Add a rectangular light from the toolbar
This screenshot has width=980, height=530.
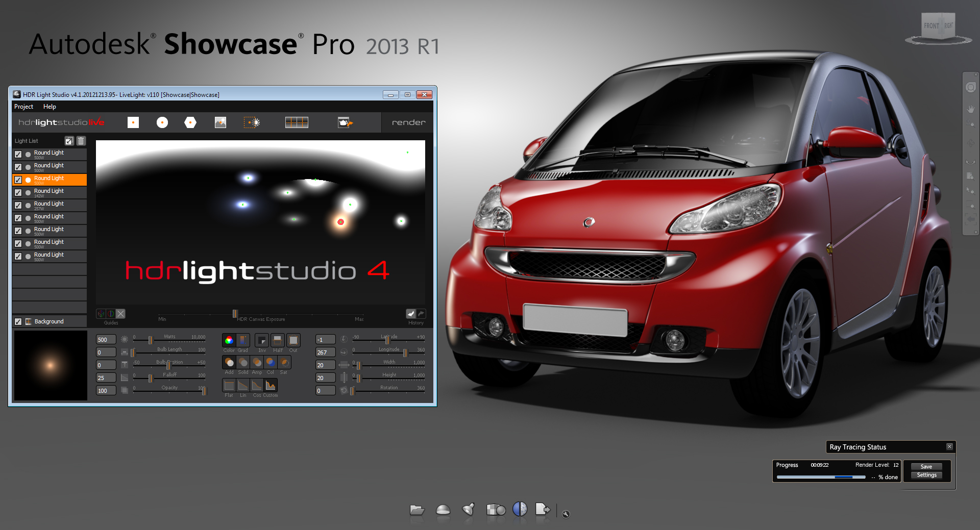point(133,122)
